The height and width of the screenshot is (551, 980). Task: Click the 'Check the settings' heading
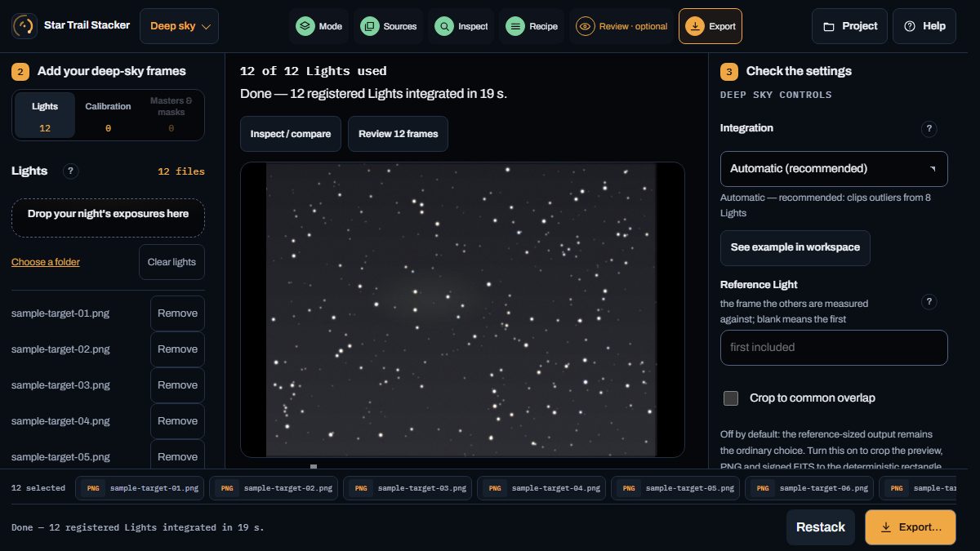click(799, 71)
